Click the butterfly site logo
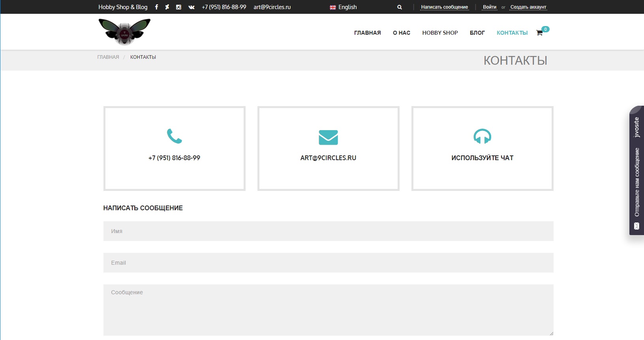 click(x=124, y=32)
